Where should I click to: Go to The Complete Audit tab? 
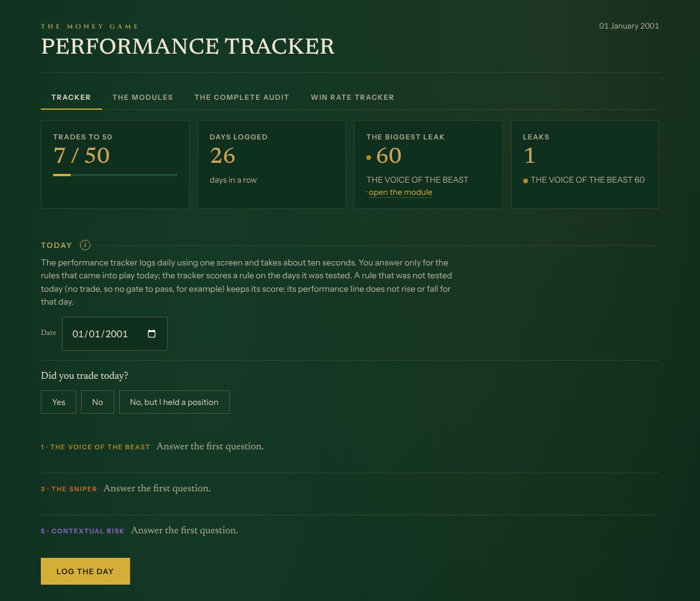pyautogui.click(x=242, y=97)
